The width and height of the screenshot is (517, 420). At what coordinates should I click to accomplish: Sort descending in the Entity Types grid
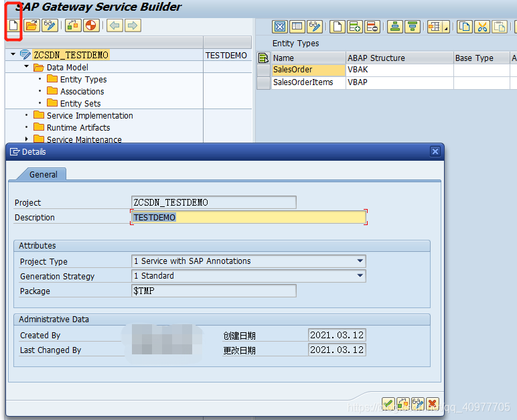[x=413, y=27]
